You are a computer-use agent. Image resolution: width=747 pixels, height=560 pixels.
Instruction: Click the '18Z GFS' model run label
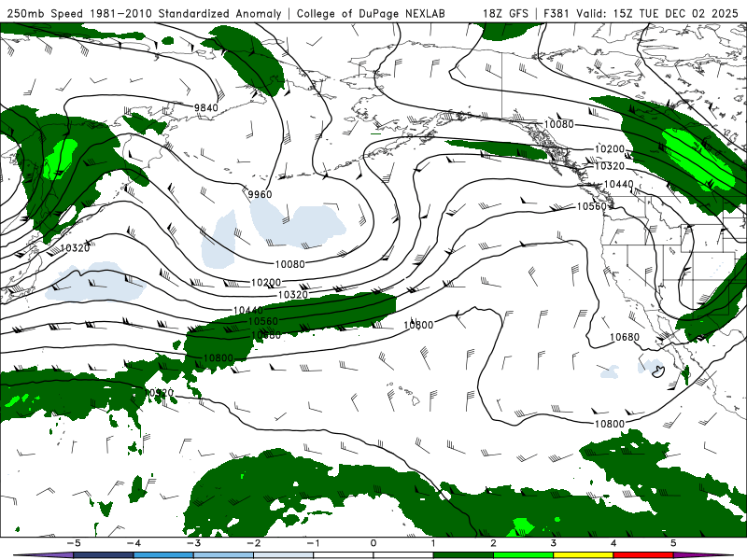[x=505, y=13]
